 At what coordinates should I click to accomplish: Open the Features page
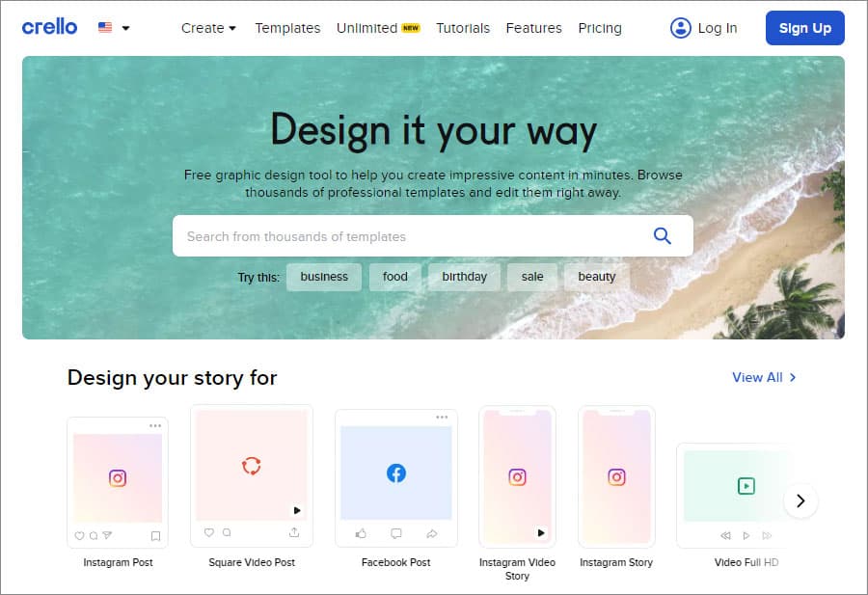[x=533, y=28]
